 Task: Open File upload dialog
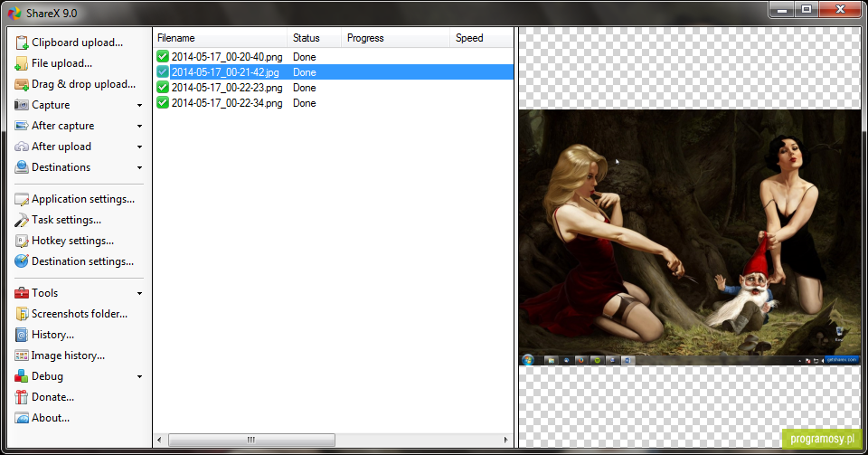point(61,63)
